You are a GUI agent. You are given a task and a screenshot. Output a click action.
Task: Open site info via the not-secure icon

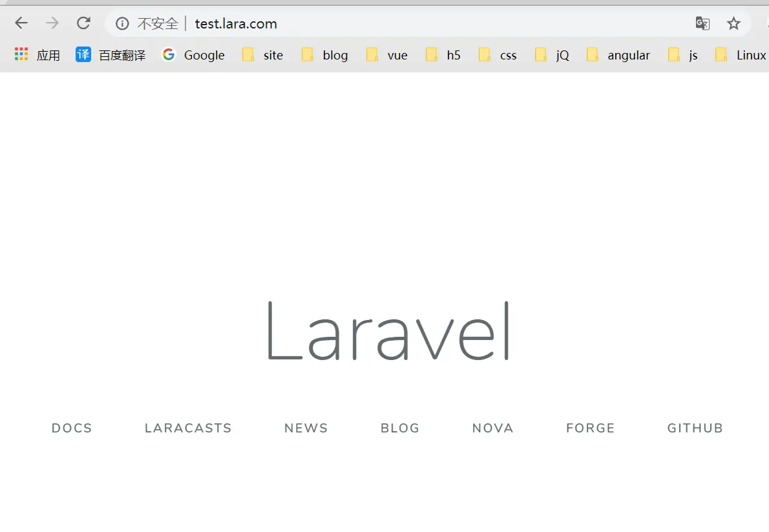click(122, 23)
